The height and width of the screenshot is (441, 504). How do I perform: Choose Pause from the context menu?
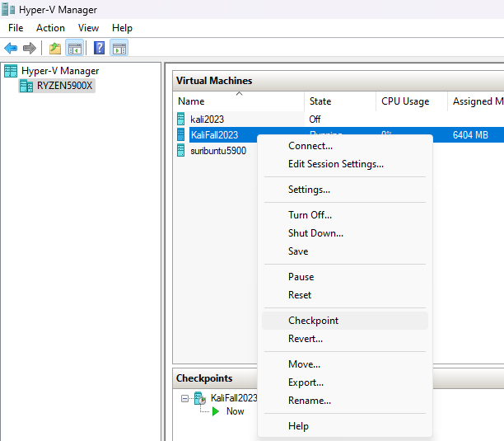pyautogui.click(x=345, y=277)
